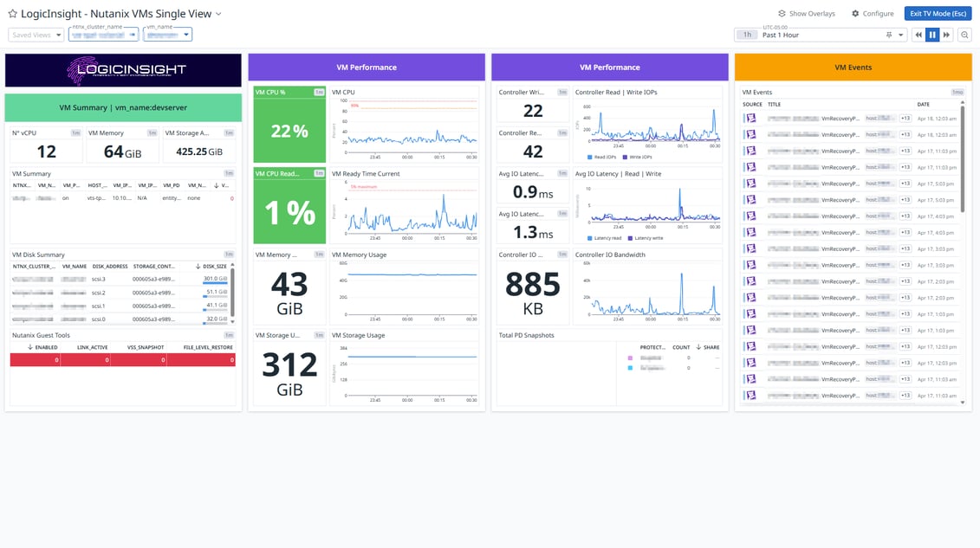Click the Configure gear icon
Image resolution: width=980 pixels, height=548 pixels.
[855, 14]
